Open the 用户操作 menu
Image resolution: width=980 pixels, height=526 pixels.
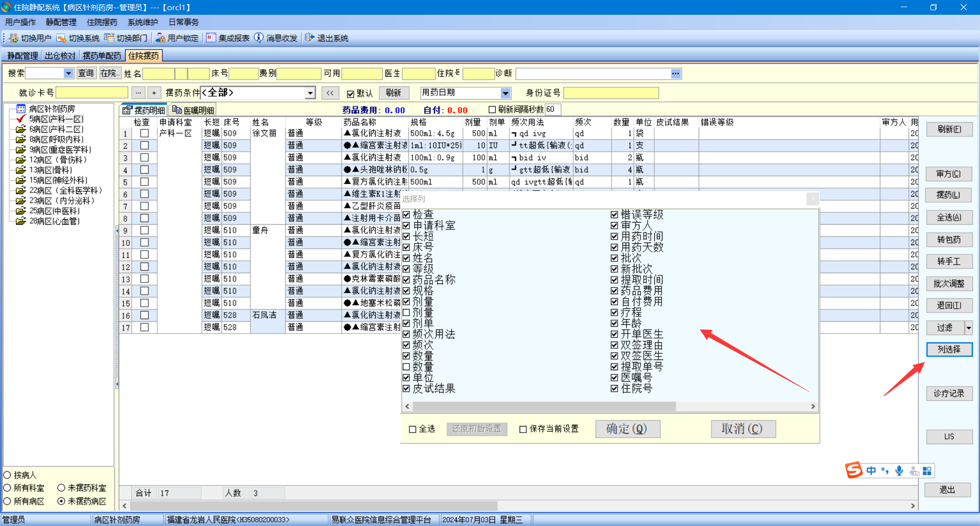(20, 22)
